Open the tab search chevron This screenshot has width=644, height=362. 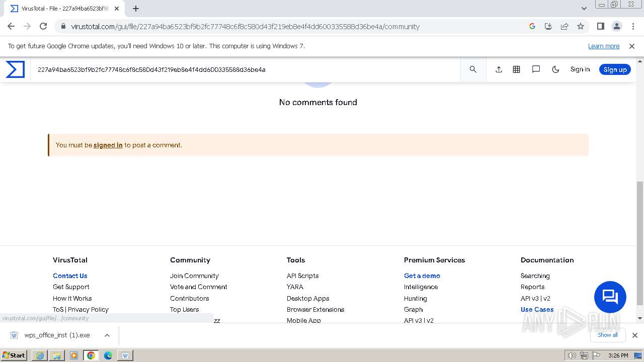coord(584,9)
